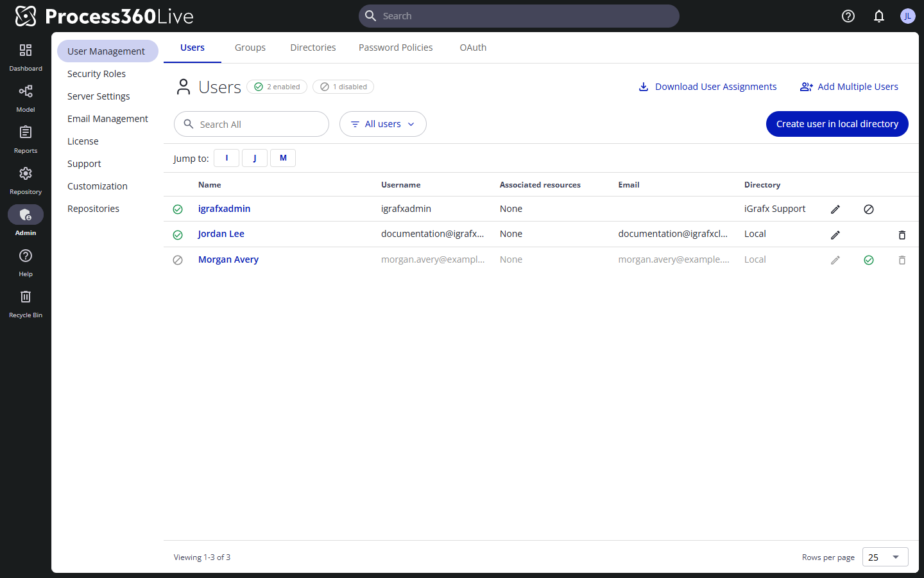Image resolution: width=924 pixels, height=578 pixels.
Task: Sort by the Associated resources column header
Action: (x=540, y=185)
